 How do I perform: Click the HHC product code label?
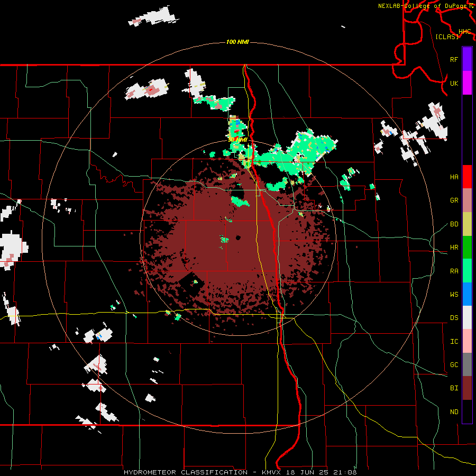[x=464, y=32]
